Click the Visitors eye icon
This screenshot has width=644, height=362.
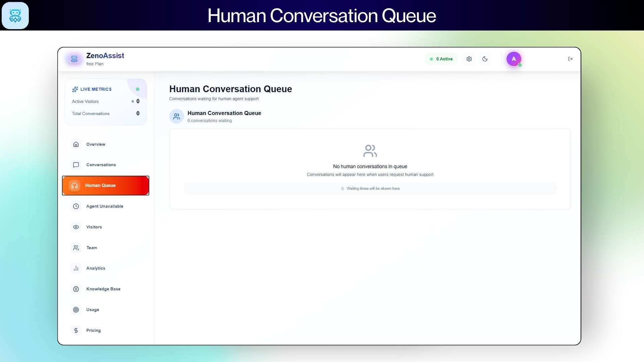pyautogui.click(x=76, y=227)
